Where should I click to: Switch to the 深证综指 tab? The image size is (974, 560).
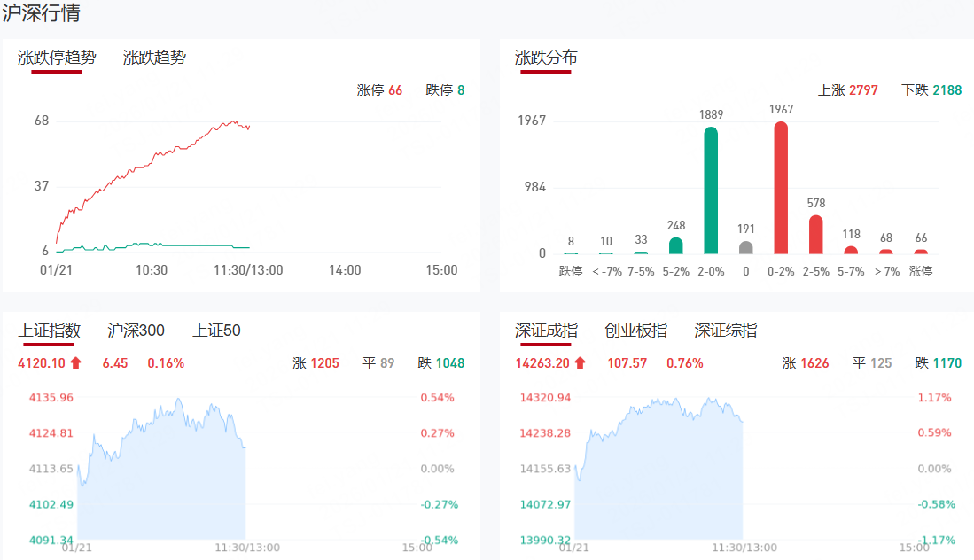[725, 331]
